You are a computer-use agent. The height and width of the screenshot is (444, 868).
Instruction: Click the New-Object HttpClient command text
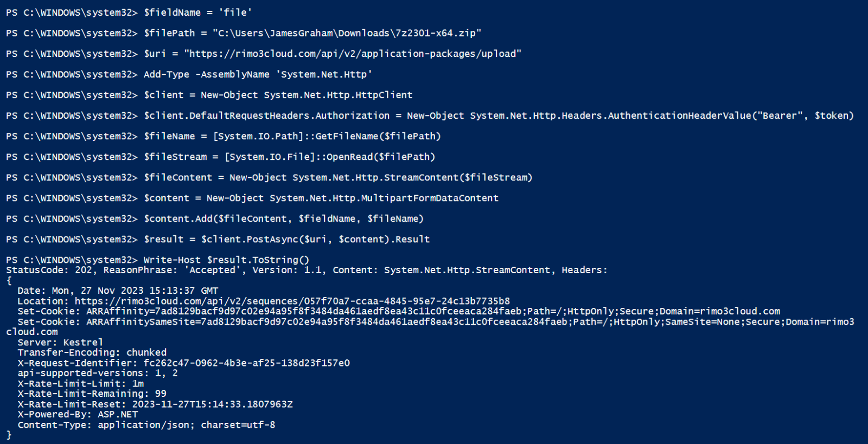pyautogui.click(x=307, y=95)
